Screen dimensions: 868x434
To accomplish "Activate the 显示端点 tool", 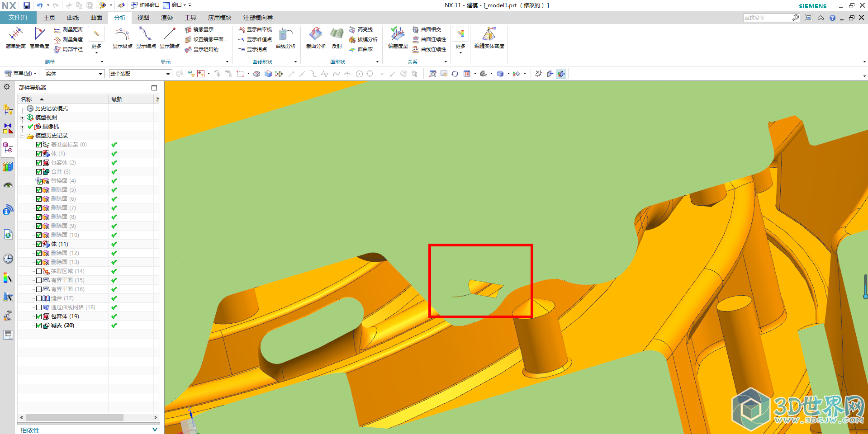I will pos(169,38).
